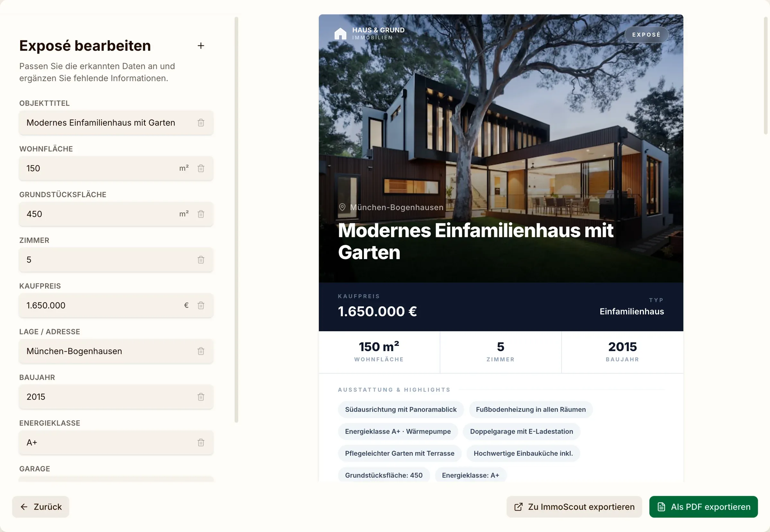This screenshot has height=532, width=770.
Task: Click the Zimmer input with value 5
Action: coord(116,260)
